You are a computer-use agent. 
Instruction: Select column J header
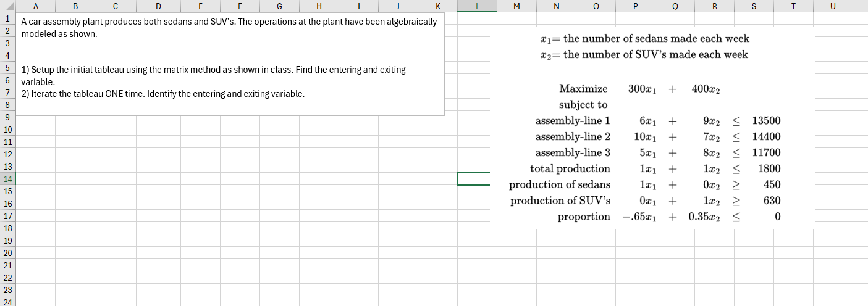coord(398,6)
